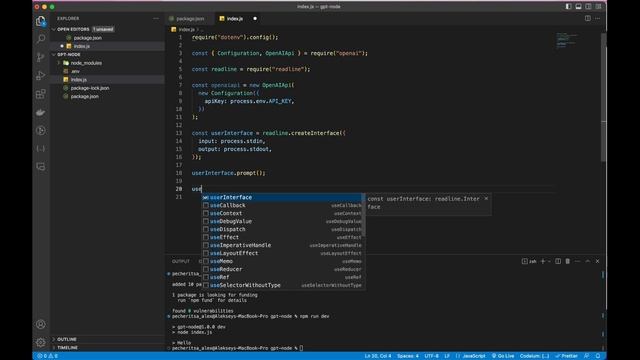Expand the TIMELINE section
The width and height of the screenshot is (640, 360).
[x=67, y=348]
